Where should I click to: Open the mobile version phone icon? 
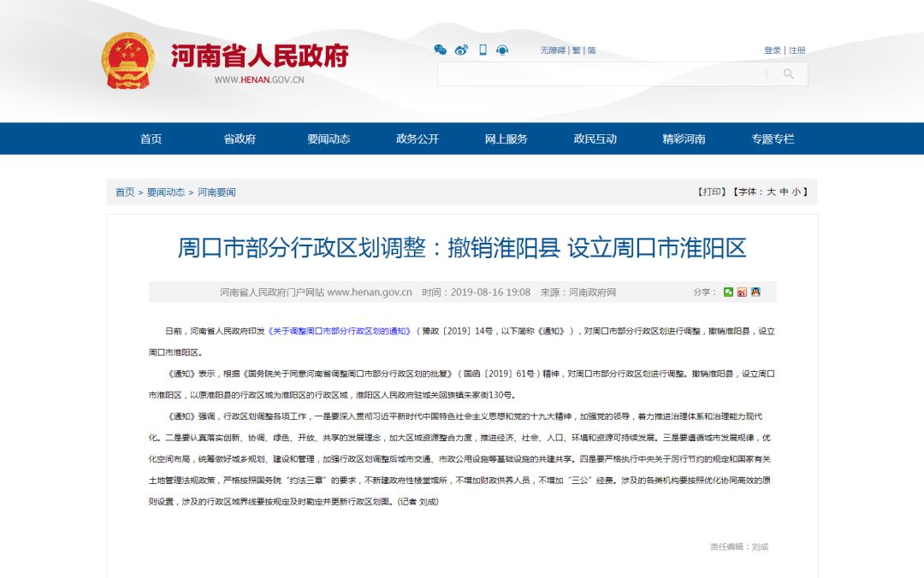tap(483, 49)
